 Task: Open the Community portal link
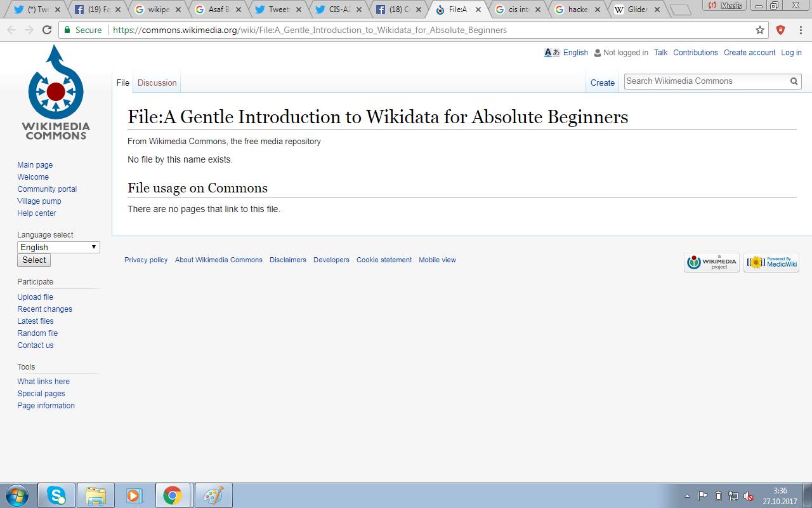pyautogui.click(x=47, y=189)
